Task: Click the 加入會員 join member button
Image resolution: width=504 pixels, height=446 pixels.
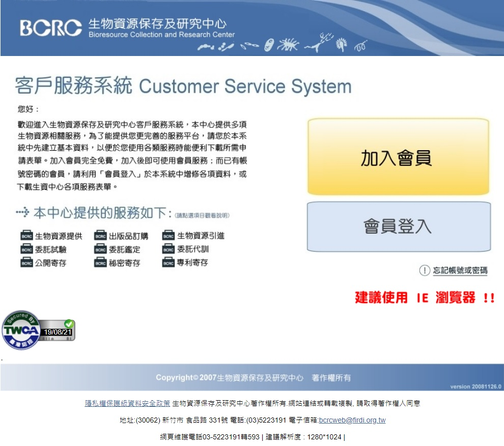Action: [398, 157]
